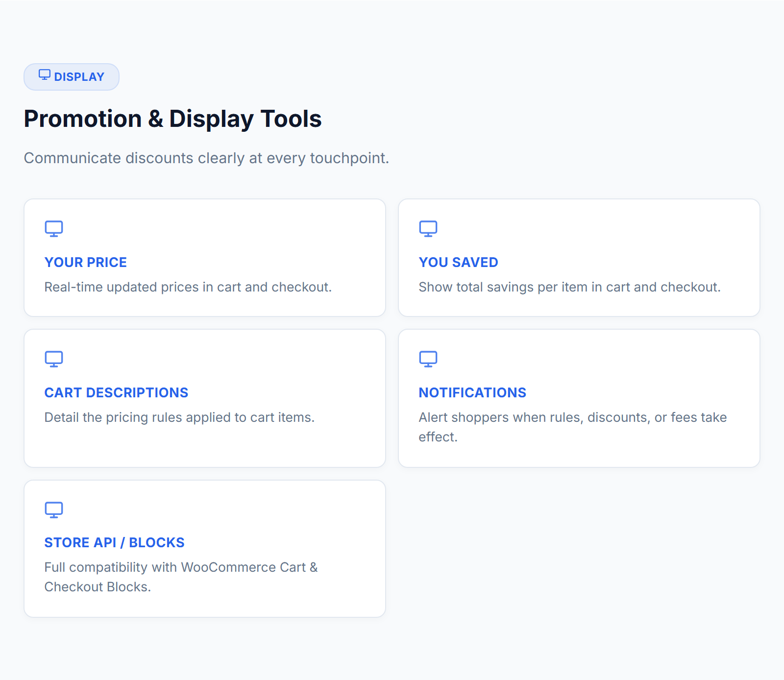Click 'Detail the pricing rules applied' description

tap(180, 417)
